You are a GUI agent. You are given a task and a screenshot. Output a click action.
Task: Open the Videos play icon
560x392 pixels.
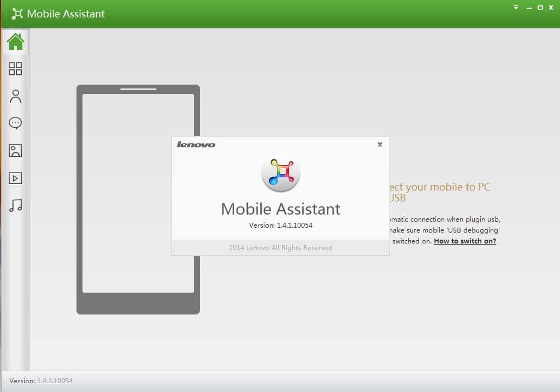click(15, 178)
